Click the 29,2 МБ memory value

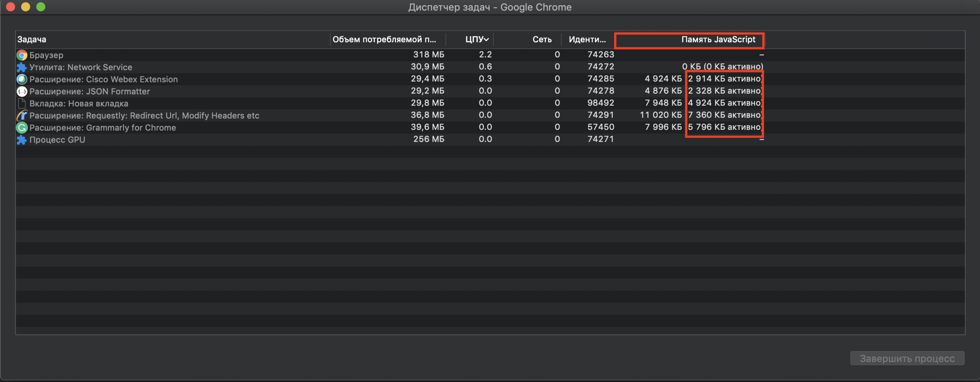click(427, 91)
